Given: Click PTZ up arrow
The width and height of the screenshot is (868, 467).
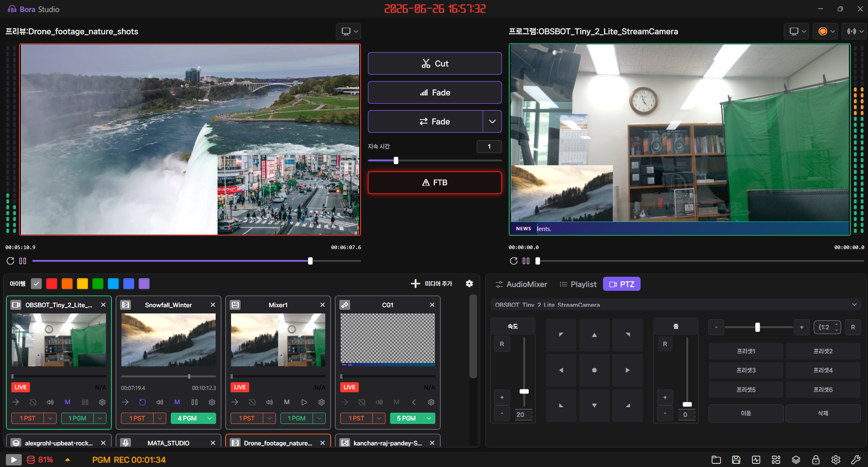Looking at the screenshot, I should coord(594,335).
